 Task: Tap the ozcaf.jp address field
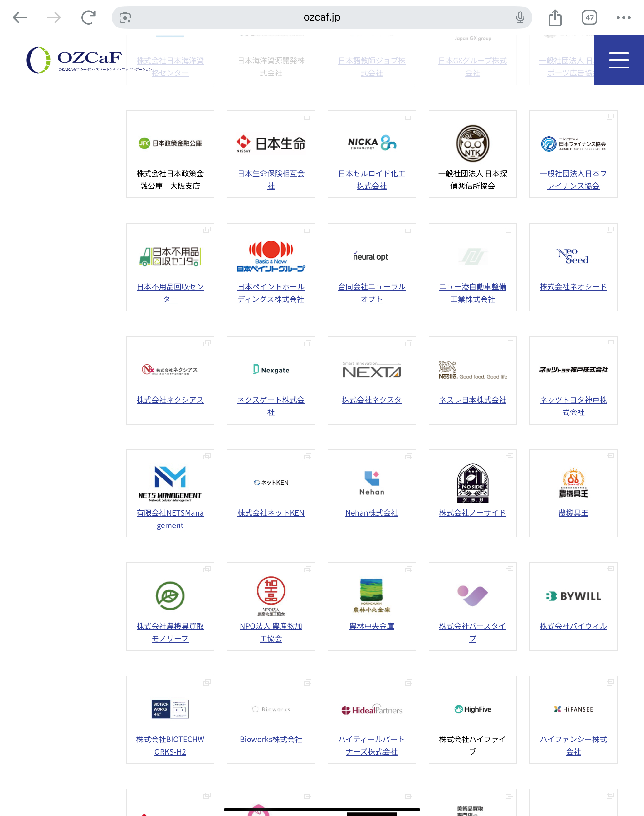tap(322, 17)
